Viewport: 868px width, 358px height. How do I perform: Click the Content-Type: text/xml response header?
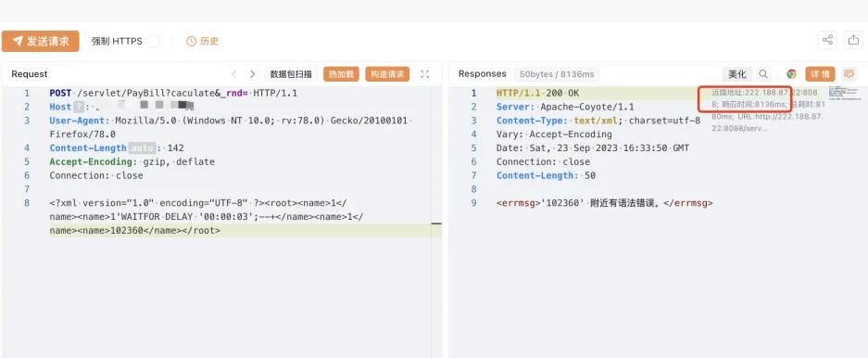(598, 121)
